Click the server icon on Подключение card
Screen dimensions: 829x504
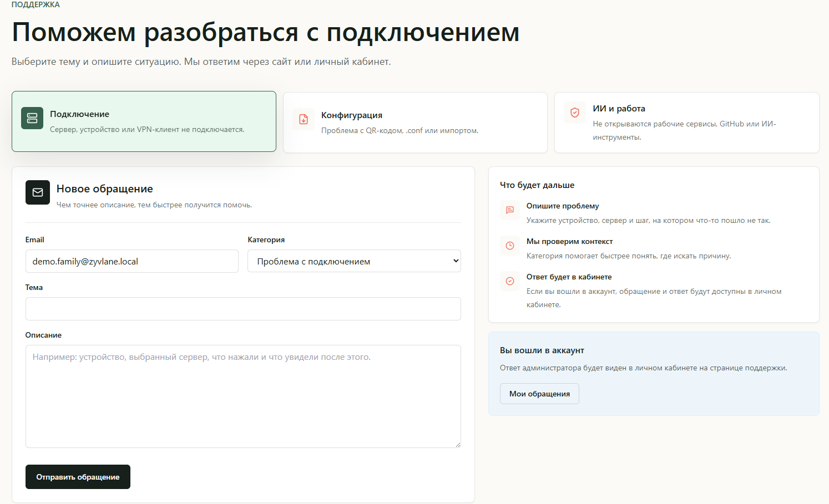(x=32, y=118)
